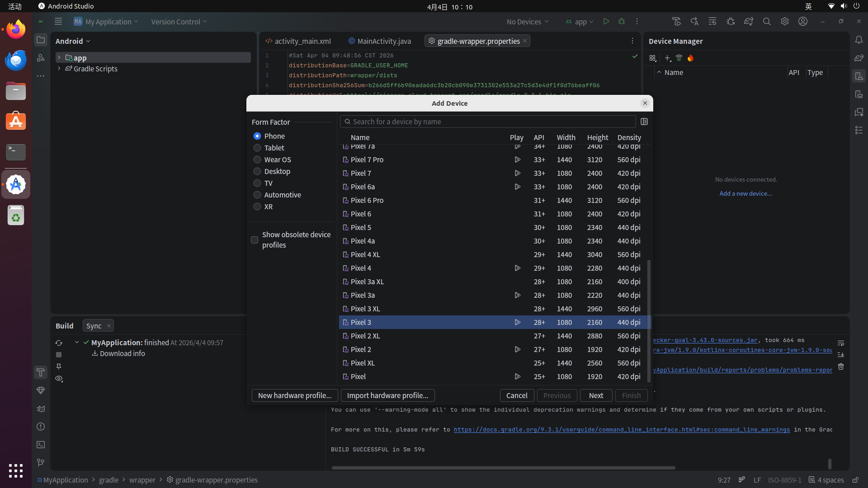Expand the Gradle Scripts tree node
The height and width of the screenshot is (488, 868).
[x=59, y=69]
